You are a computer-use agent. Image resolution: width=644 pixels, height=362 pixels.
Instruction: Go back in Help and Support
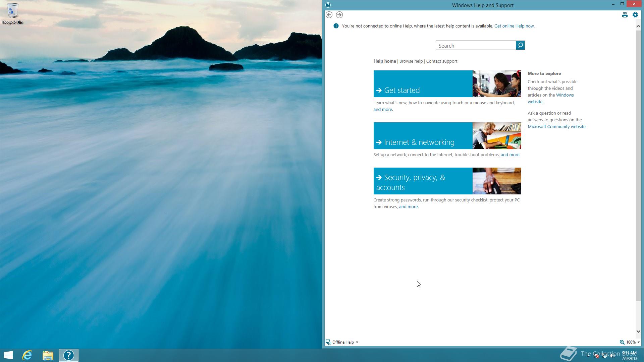(x=329, y=15)
